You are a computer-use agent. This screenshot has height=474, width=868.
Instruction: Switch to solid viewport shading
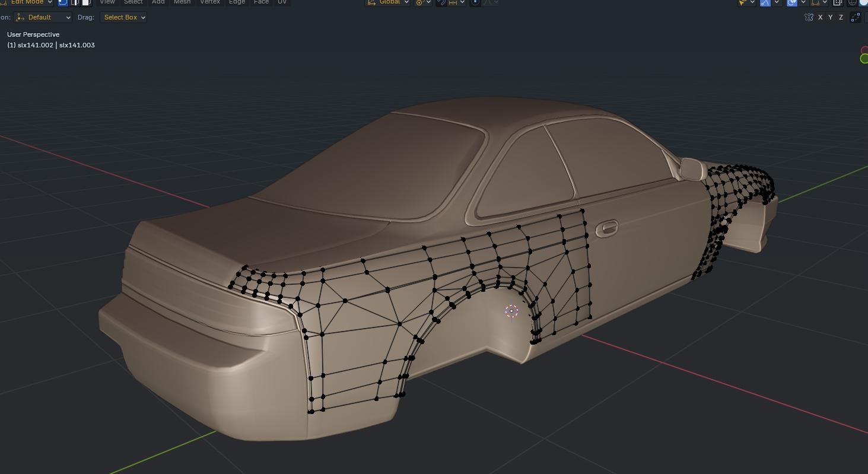(x=864, y=2)
